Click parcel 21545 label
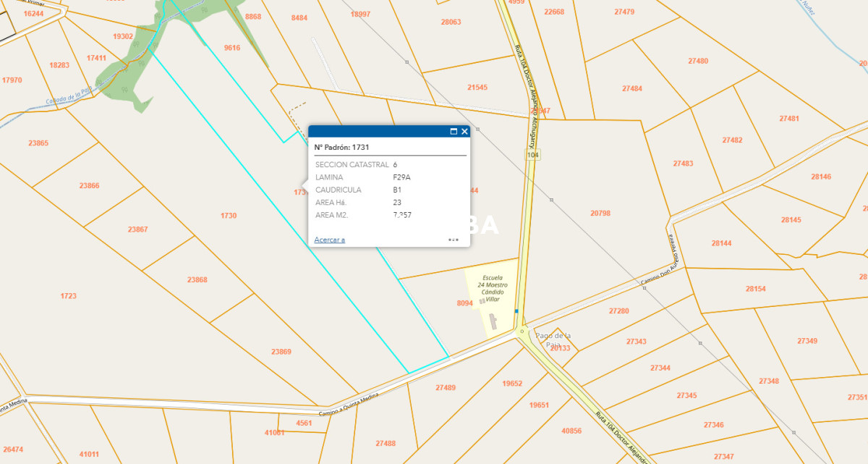868x464 pixels. coord(477,88)
